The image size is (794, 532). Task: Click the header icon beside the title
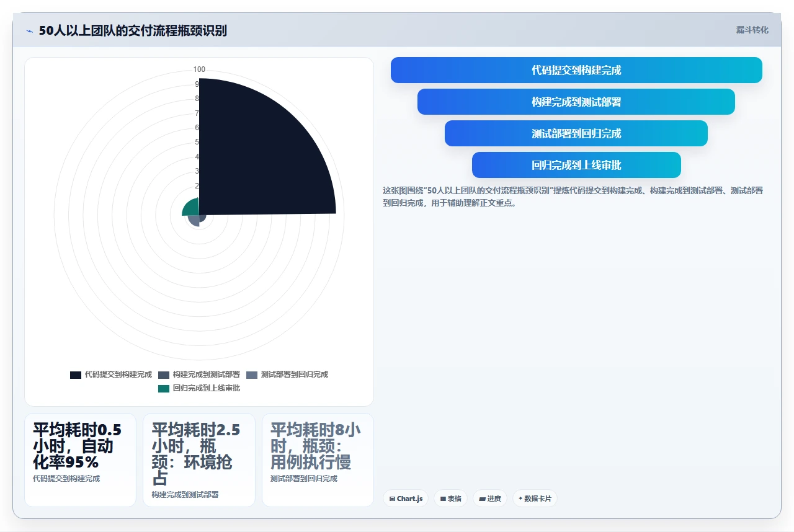click(x=29, y=31)
